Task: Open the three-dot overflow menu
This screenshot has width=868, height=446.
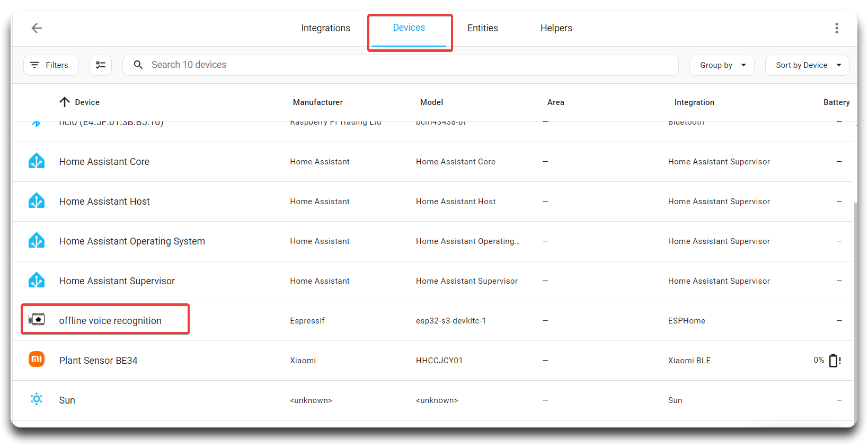Action: (836, 28)
